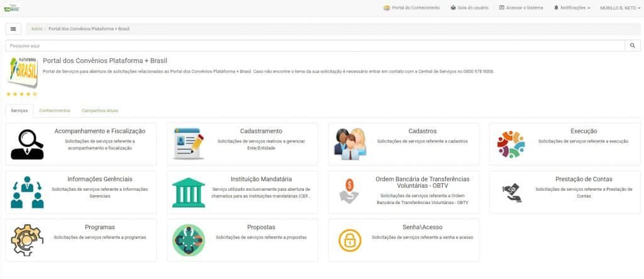Click the Portal do Conhecimento books icon
644x279 pixels.
point(387,8)
